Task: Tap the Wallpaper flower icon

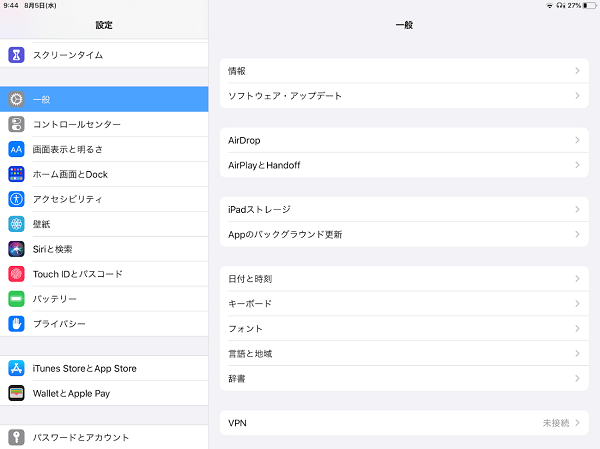Action: (16, 224)
